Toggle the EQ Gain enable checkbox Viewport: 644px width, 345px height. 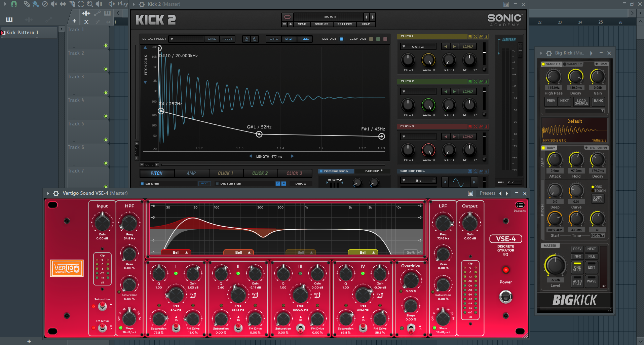click(142, 184)
